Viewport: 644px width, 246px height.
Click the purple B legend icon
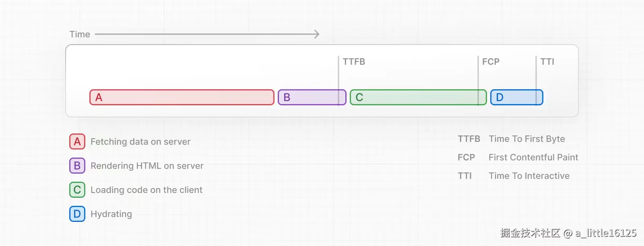77,166
